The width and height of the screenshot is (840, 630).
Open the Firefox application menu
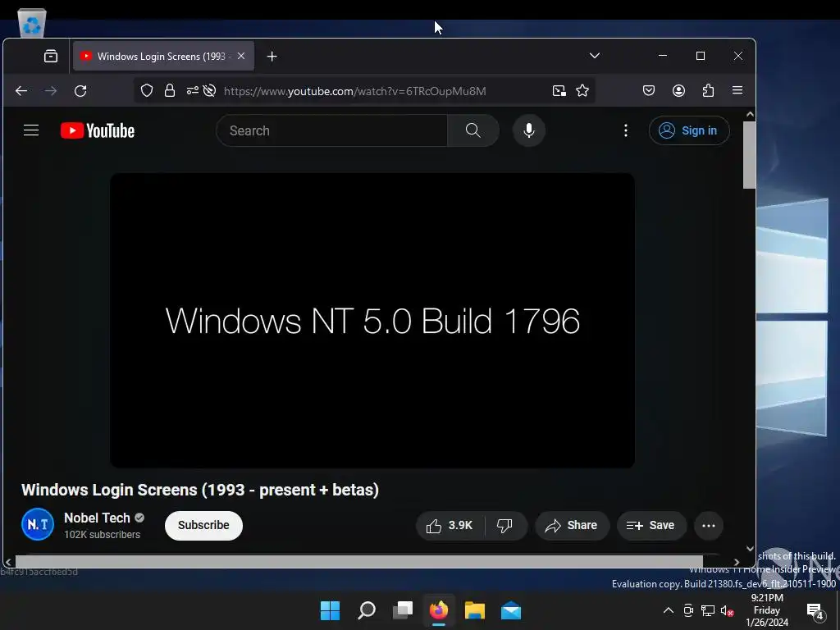(737, 90)
